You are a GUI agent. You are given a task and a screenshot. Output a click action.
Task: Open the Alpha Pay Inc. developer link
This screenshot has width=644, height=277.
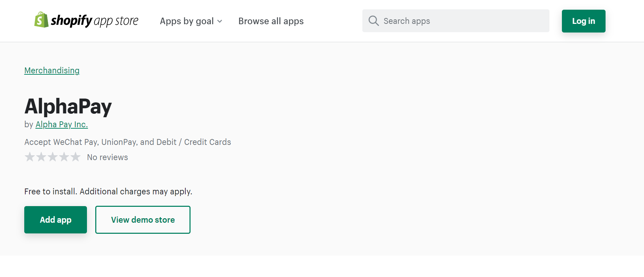tap(62, 124)
